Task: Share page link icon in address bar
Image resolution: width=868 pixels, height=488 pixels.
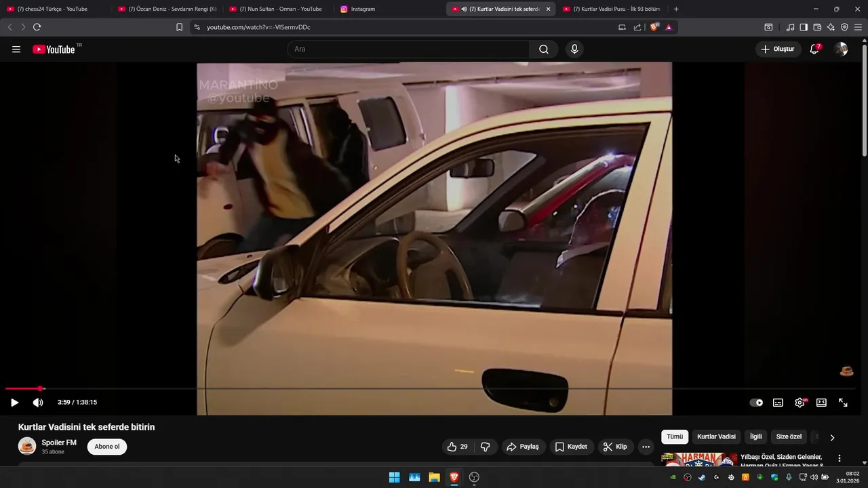Action: [x=637, y=27]
